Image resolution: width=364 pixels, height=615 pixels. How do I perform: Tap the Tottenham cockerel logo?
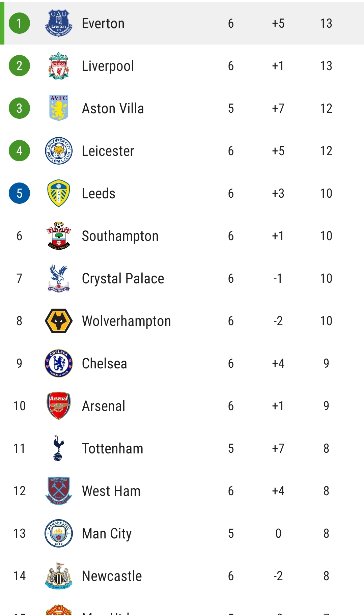pos(59,448)
